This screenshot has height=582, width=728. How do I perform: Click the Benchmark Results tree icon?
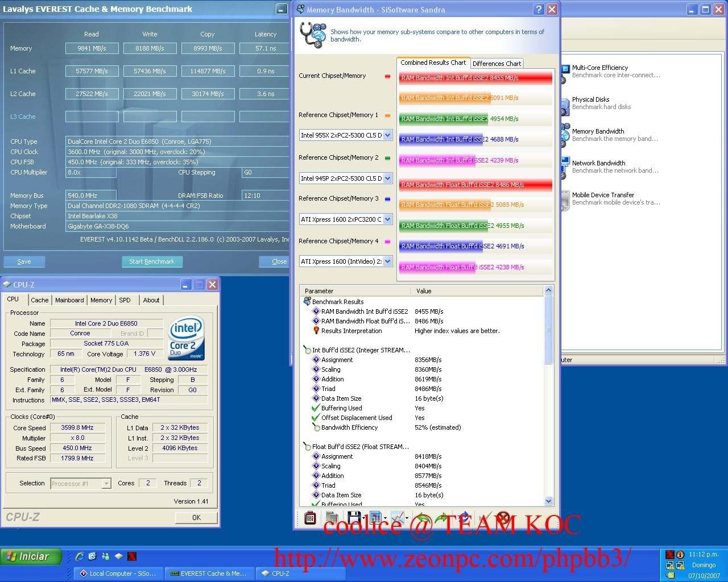pyautogui.click(x=307, y=302)
